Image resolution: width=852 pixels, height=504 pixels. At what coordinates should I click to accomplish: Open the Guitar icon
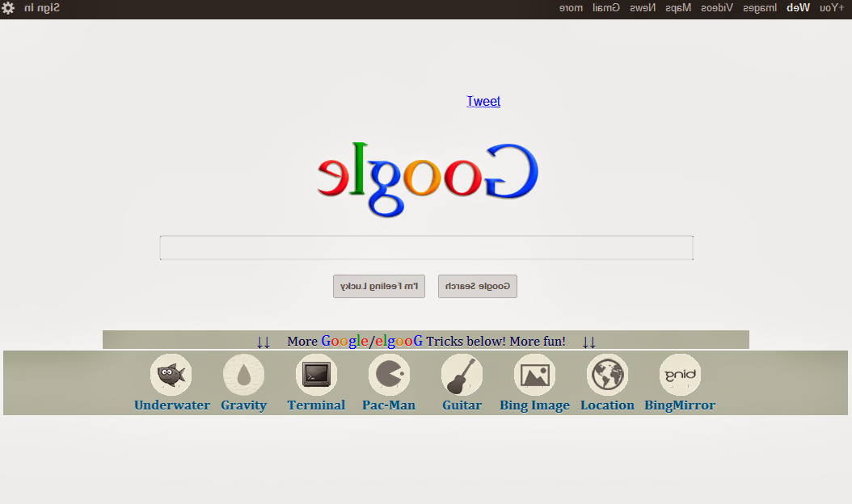pos(462,375)
